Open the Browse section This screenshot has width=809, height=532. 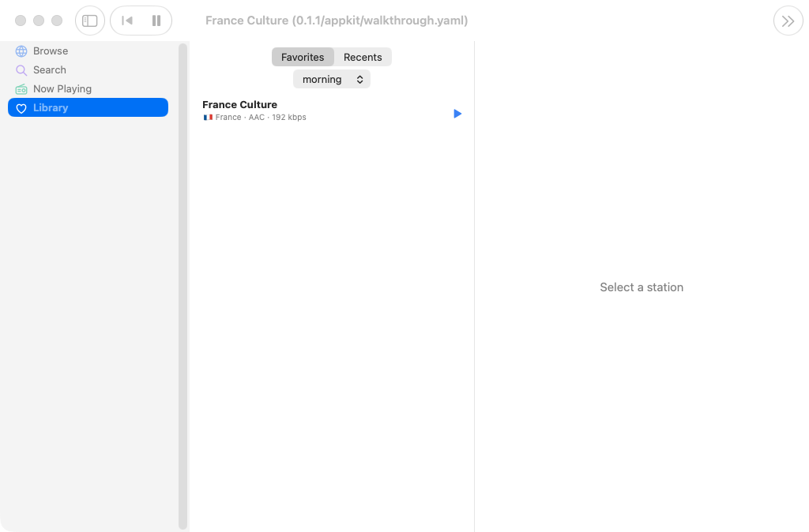(88, 51)
